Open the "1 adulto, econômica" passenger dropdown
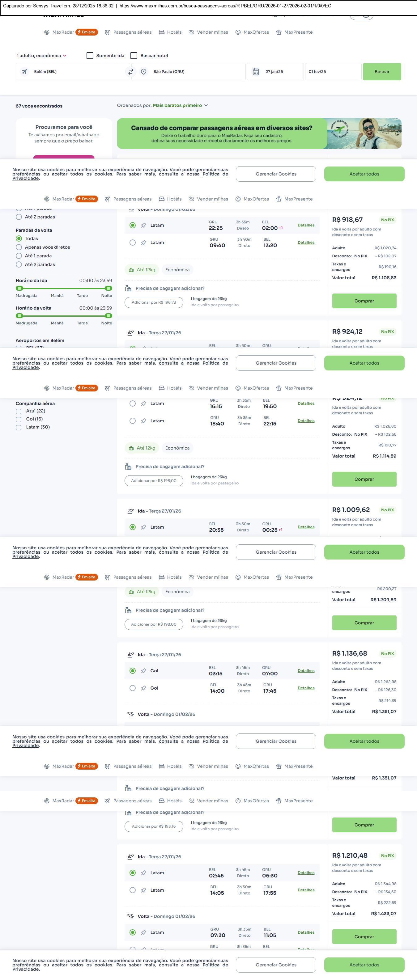This screenshot has width=417, height=980. (x=41, y=56)
